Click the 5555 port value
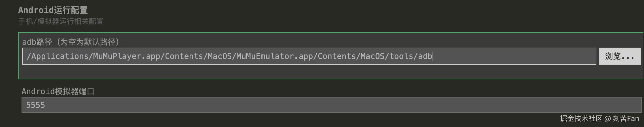The width and height of the screenshot is (644, 127). click(x=35, y=105)
